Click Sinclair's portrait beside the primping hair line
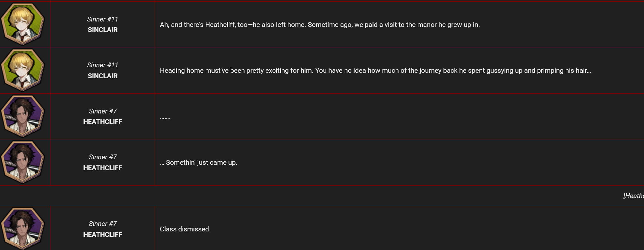 [23, 70]
